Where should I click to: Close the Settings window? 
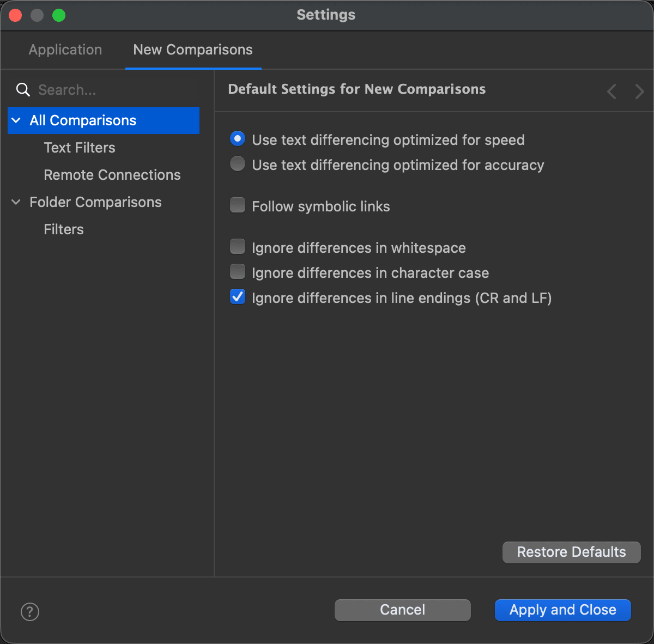15,15
